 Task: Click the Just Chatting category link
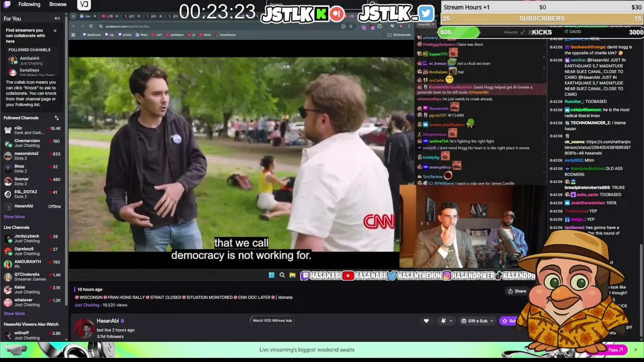pos(87,305)
